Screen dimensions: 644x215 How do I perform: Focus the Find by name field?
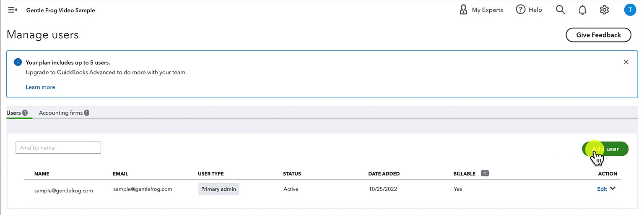[58, 147]
